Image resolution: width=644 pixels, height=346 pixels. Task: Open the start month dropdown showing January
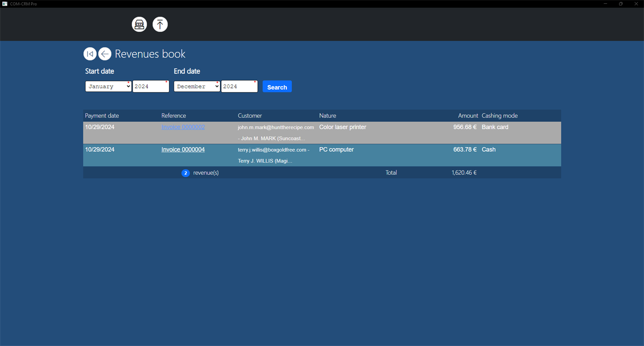click(108, 86)
